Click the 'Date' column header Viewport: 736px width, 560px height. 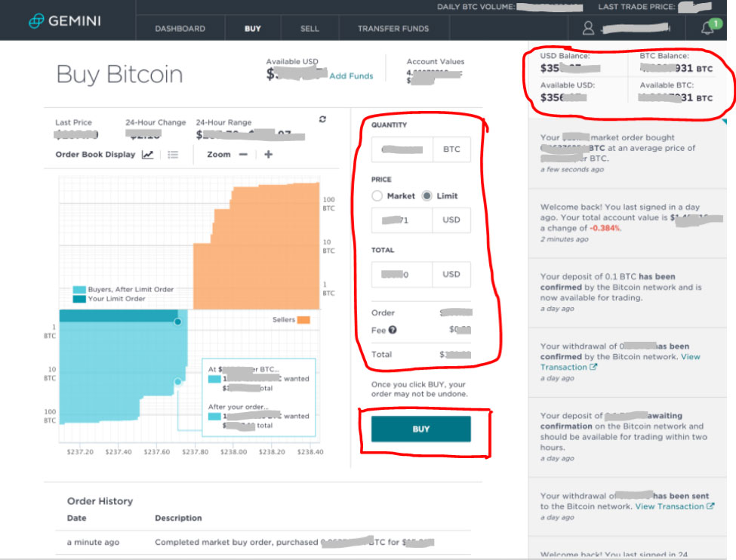[x=76, y=518]
